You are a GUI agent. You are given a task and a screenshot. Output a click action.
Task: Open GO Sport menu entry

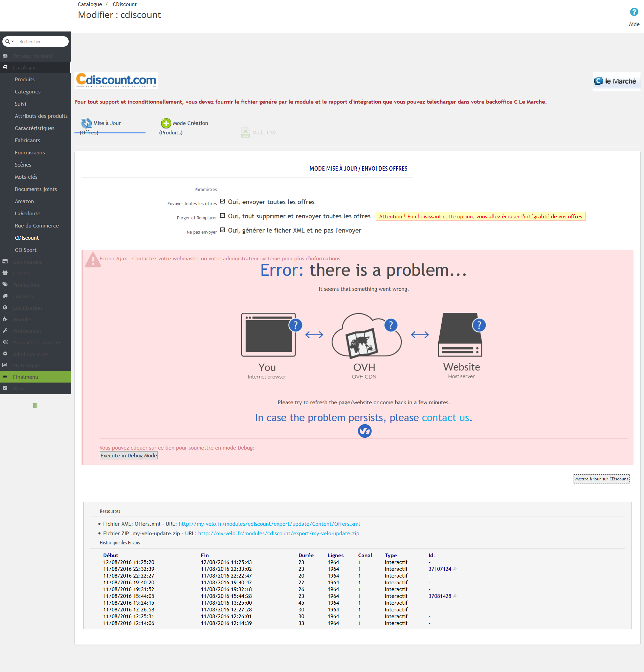[25, 250]
